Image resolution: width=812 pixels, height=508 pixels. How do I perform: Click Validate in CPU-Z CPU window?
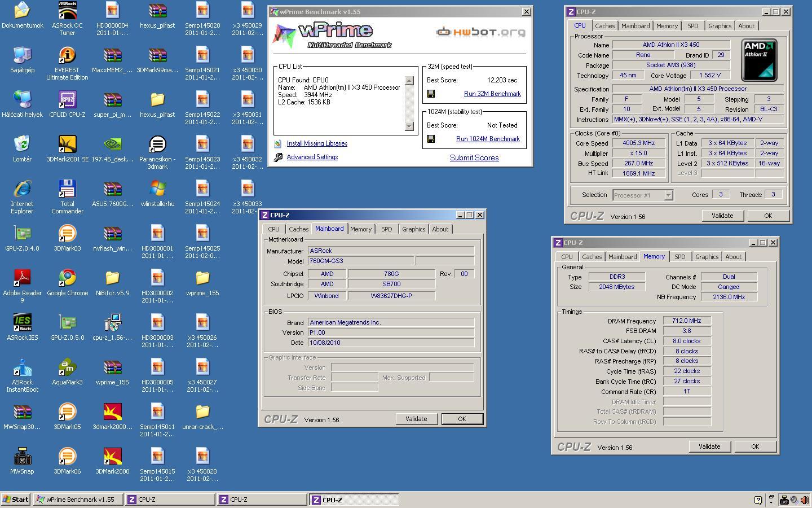(722, 216)
